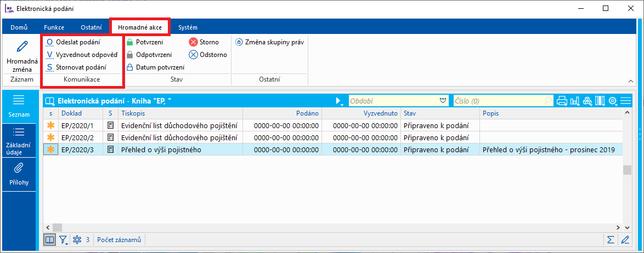The width and height of the screenshot is (644, 253).
Task: Click the book icon in list title bar
Action: click(x=50, y=101)
